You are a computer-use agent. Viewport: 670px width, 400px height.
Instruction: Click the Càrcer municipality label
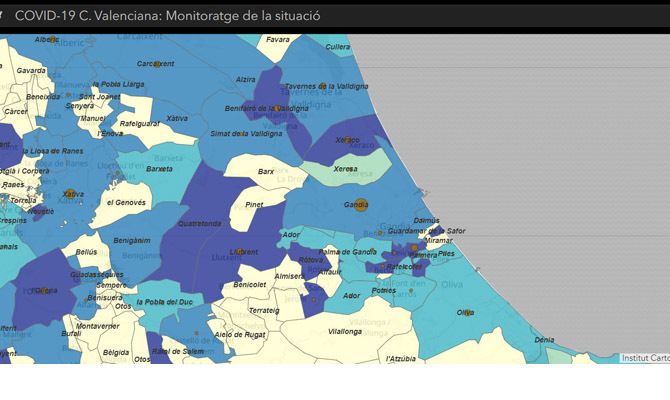click(16, 112)
